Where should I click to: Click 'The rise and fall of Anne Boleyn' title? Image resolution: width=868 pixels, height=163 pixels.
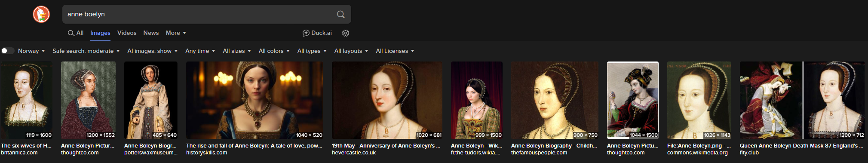point(254,146)
